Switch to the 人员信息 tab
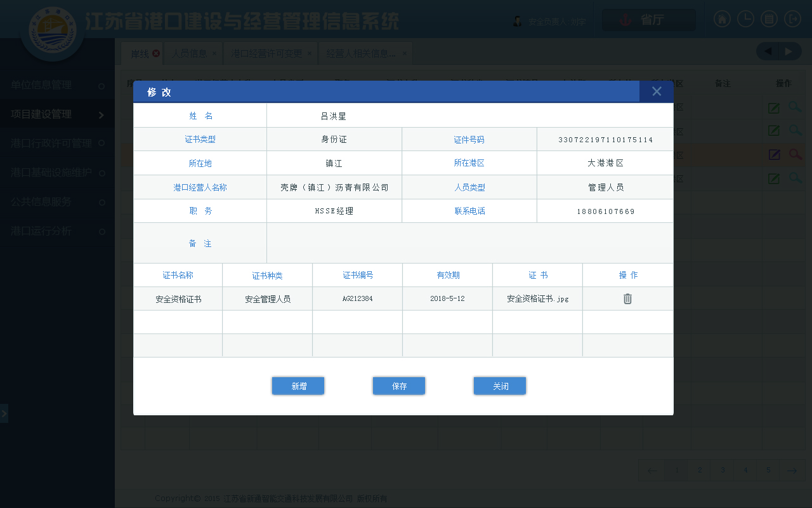812x508 pixels. [x=190, y=54]
